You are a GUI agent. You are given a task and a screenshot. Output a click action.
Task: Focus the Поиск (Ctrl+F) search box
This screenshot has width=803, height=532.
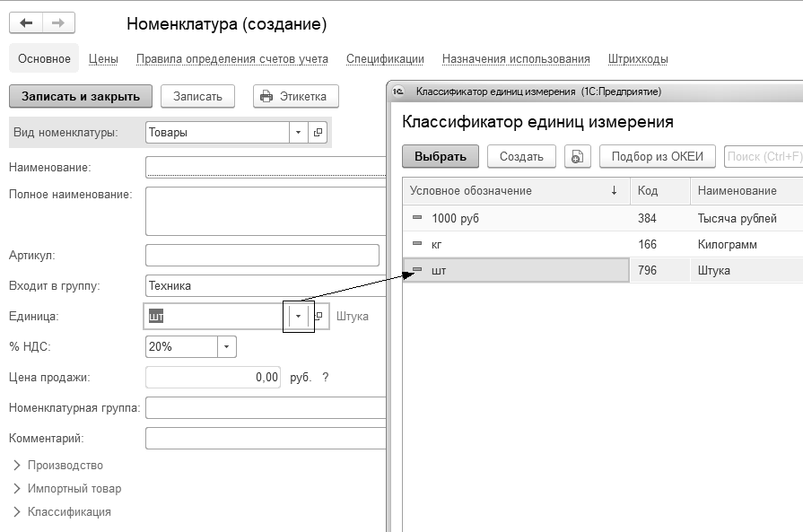pyautogui.click(x=764, y=157)
